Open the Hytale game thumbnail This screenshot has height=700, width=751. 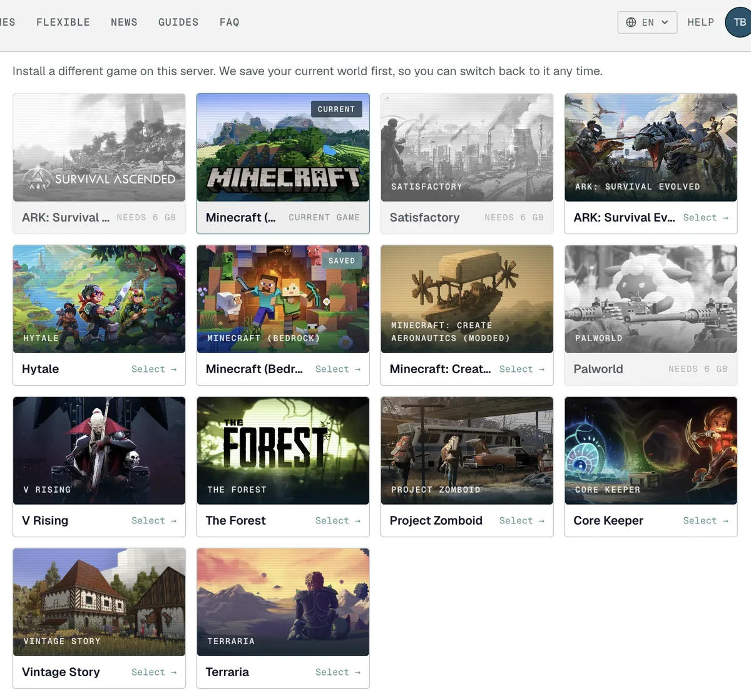click(99, 299)
